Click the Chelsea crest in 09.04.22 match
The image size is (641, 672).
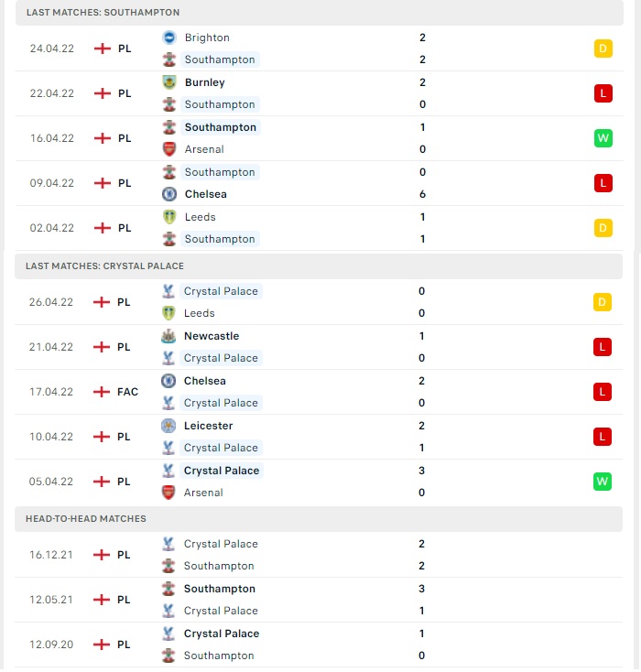point(169,194)
